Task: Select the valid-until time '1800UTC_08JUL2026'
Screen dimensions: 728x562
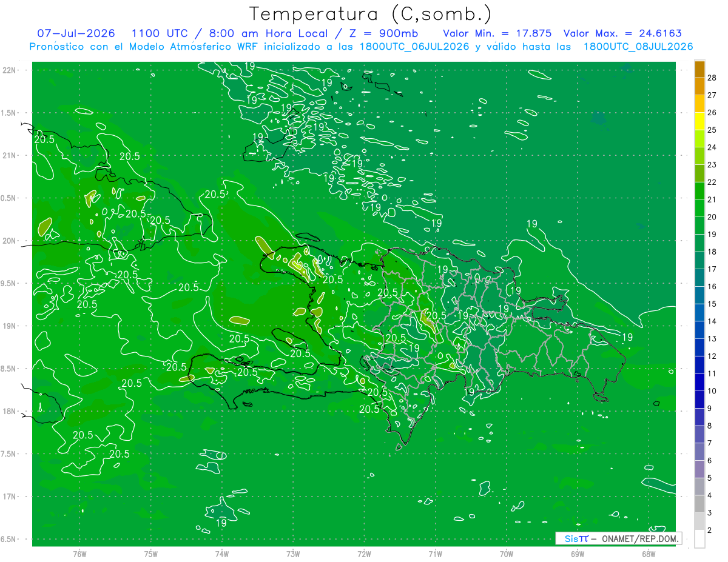Action: click(x=638, y=47)
